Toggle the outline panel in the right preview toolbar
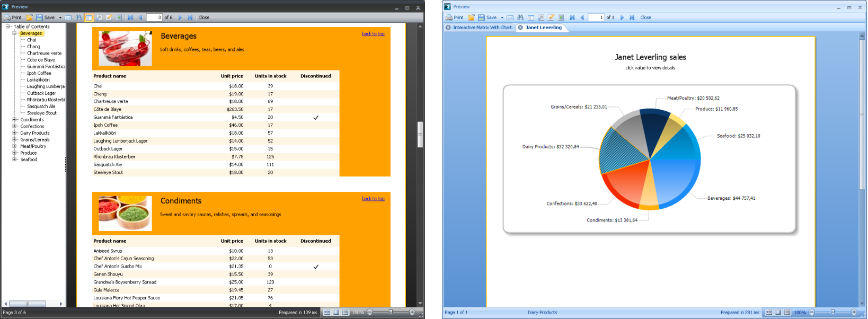 point(530,17)
